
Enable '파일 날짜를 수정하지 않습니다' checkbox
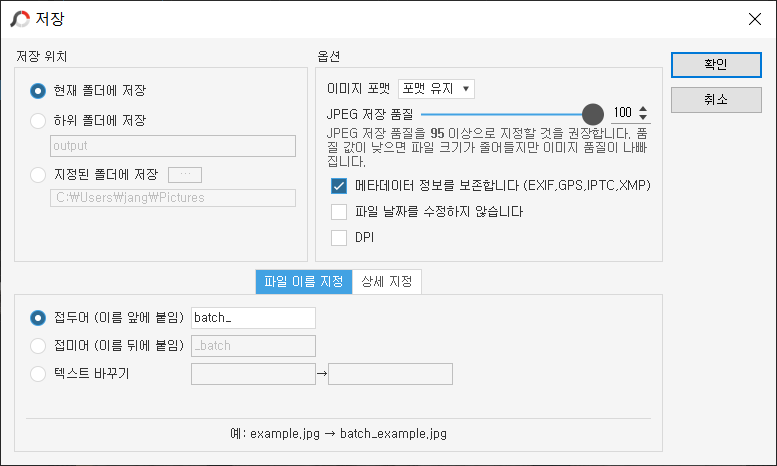pyautogui.click(x=339, y=212)
